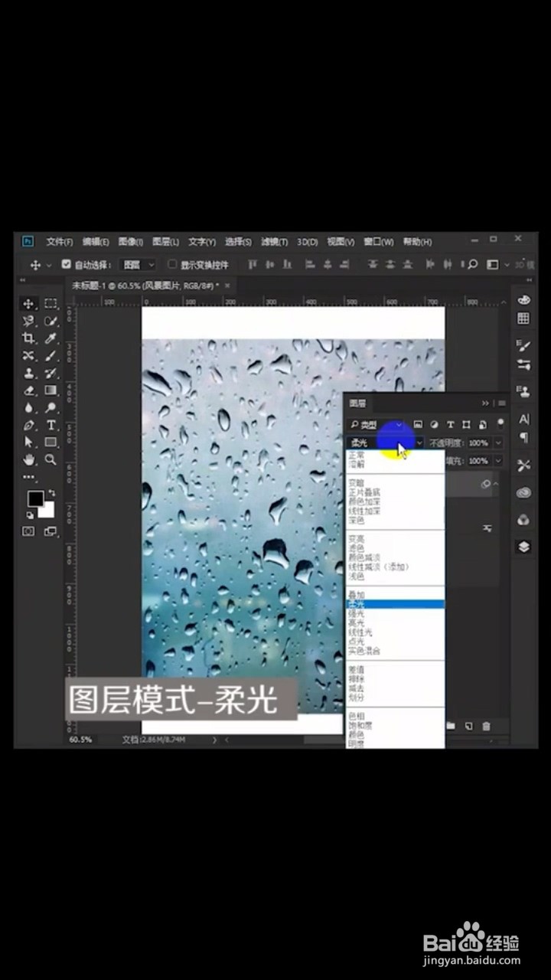Select the Rectangle shape tool
551x980 pixels.
click(51, 443)
